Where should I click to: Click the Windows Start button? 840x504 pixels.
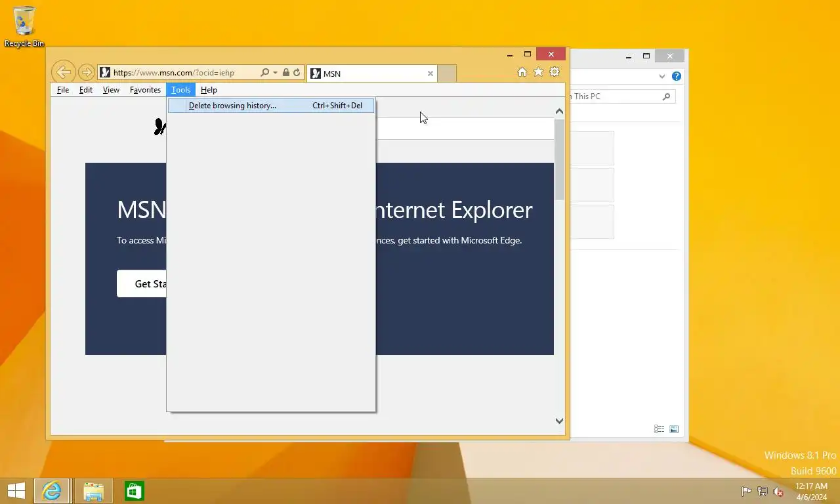point(16,491)
